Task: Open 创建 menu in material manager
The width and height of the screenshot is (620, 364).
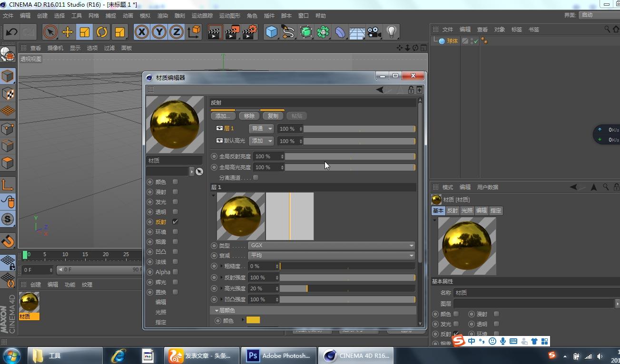Action: tap(36, 285)
